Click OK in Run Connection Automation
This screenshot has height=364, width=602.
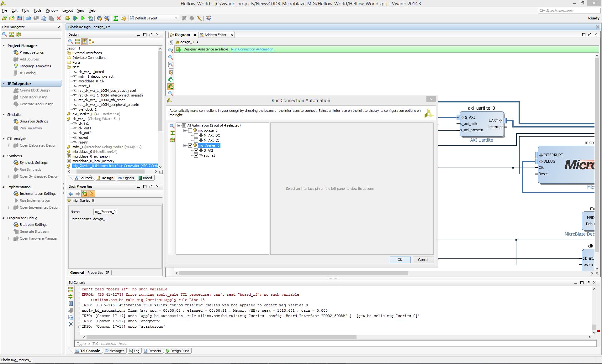400,260
